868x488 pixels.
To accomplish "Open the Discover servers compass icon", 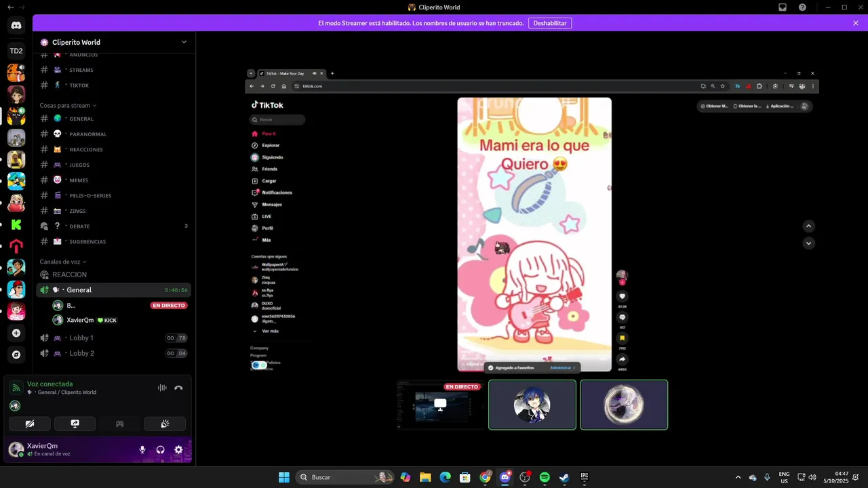I will (16, 354).
